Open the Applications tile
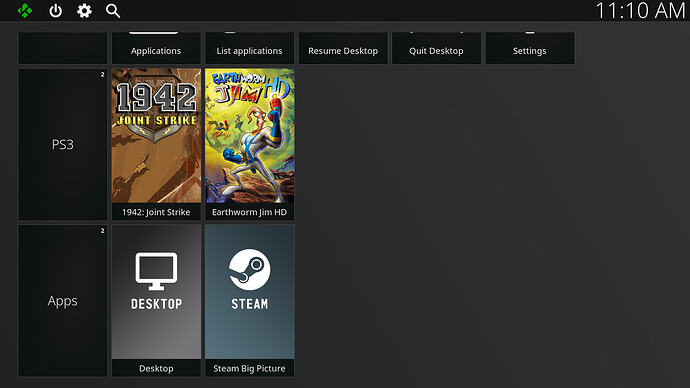 pyautogui.click(x=156, y=48)
